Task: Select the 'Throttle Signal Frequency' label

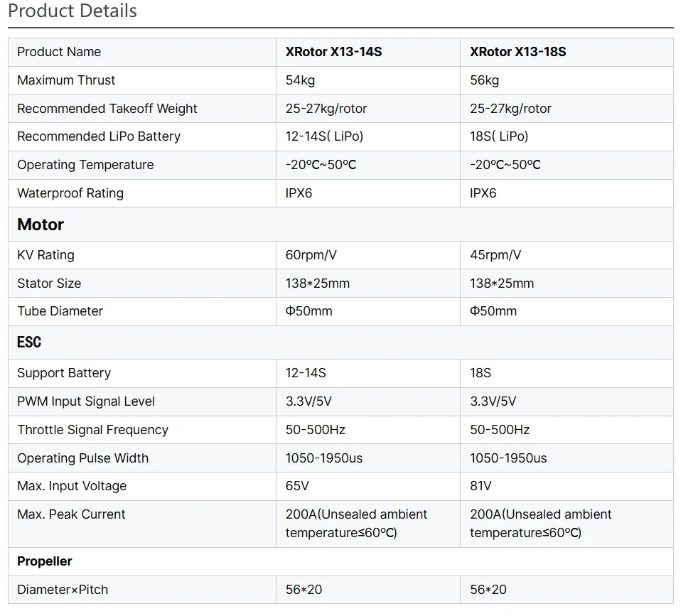Action: 93,430
